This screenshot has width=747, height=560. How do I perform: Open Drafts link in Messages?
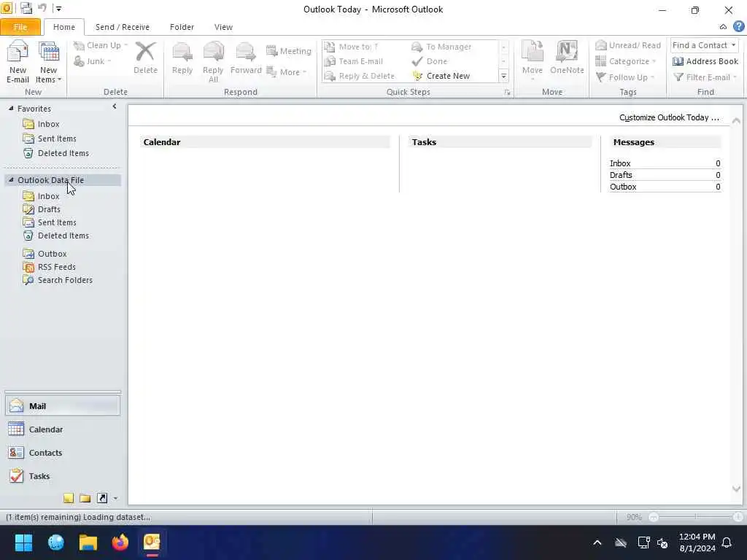(x=621, y=175)
